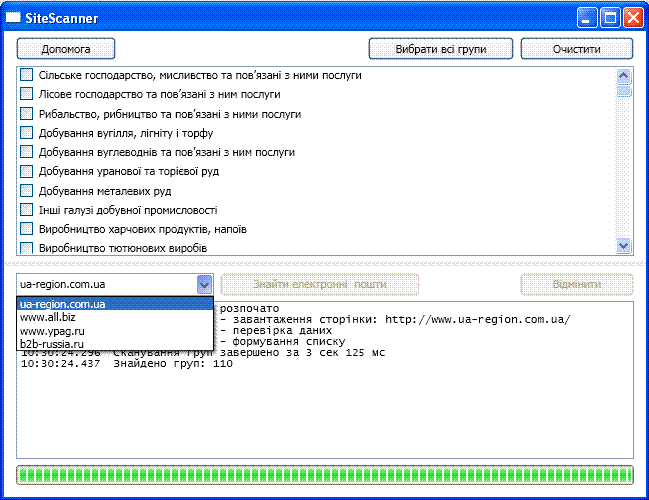Tick 'Рибальство, рибництво' group checkbox

click(x=26, y=113)
